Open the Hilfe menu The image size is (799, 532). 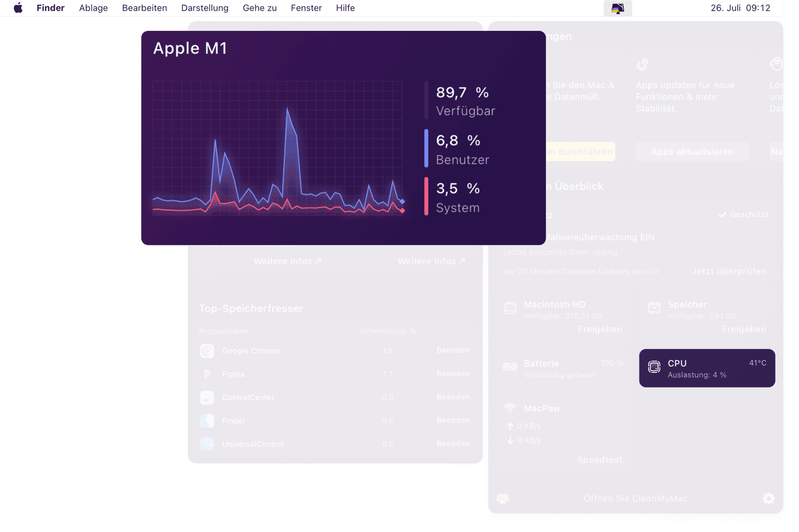coord(345,8)
